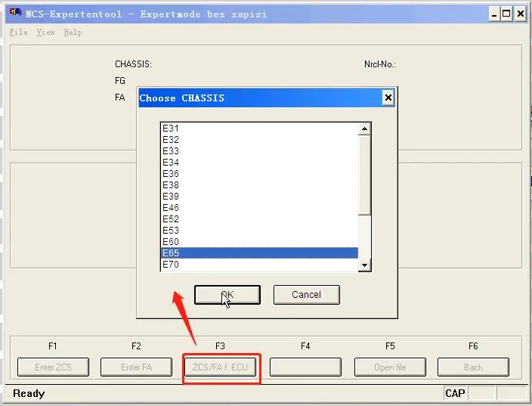532x406 pixels.
Task: Select chassis E36 in the list
Action: (x=259, y=174)
